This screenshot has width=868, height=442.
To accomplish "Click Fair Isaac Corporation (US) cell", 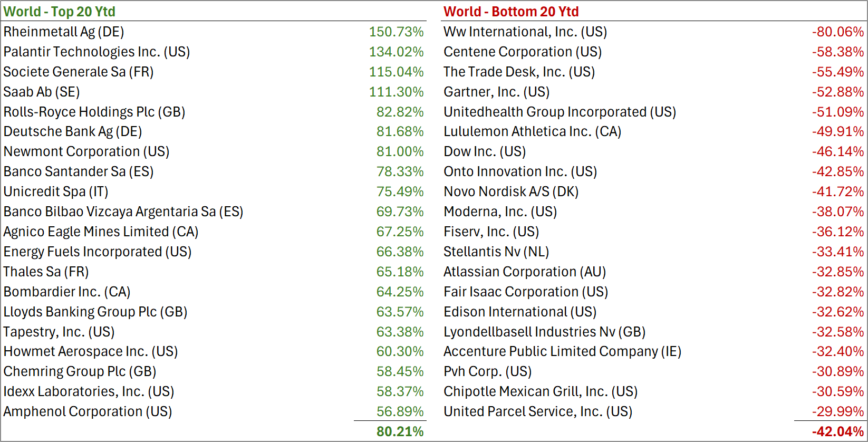I will pyautogui.click(x=526, y=292).
